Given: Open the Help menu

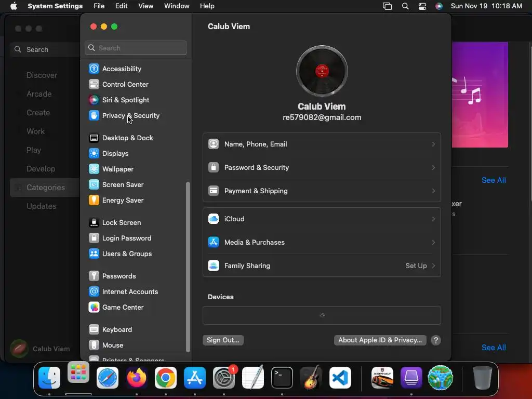Looking at the screenshot, I should pos(207,6).
